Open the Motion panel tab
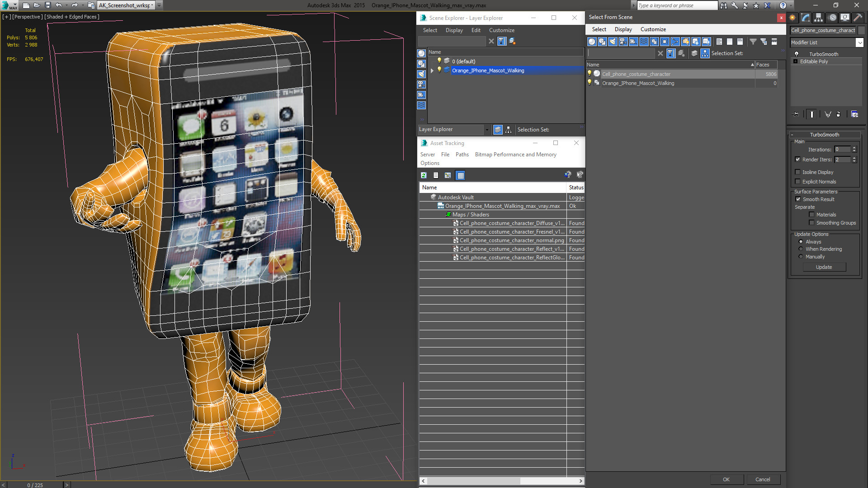This screenshot has height=488, width=868. (832, 18)
